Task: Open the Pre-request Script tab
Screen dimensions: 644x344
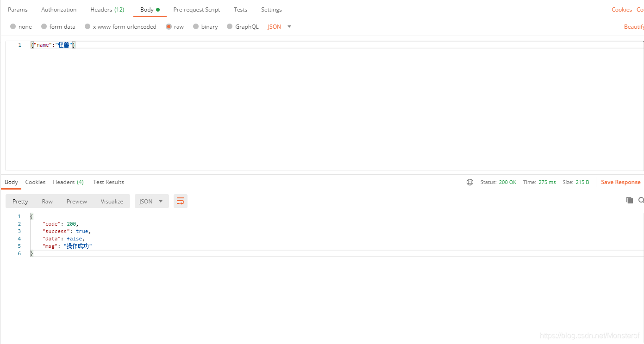Action: (x=197, y=10)
